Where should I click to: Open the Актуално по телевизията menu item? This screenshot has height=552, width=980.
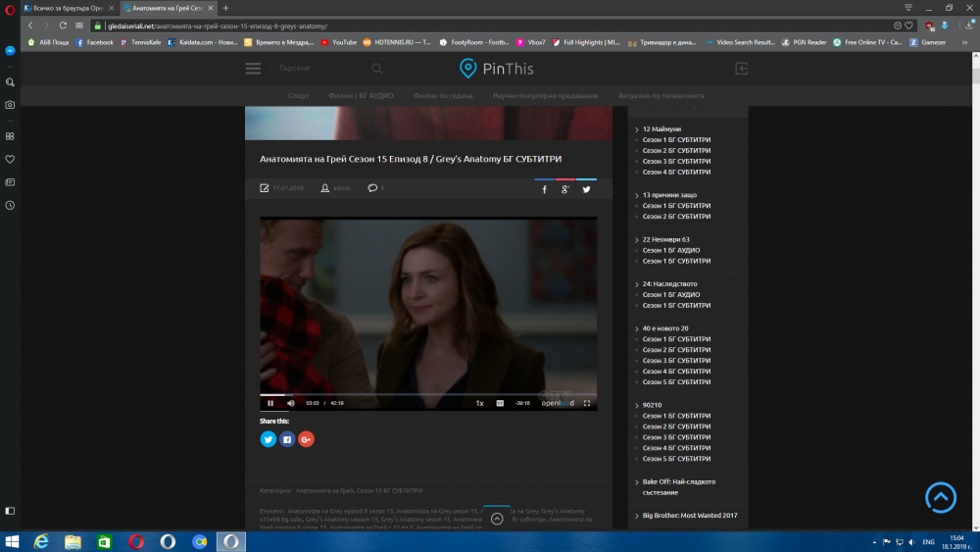[661, 96]
